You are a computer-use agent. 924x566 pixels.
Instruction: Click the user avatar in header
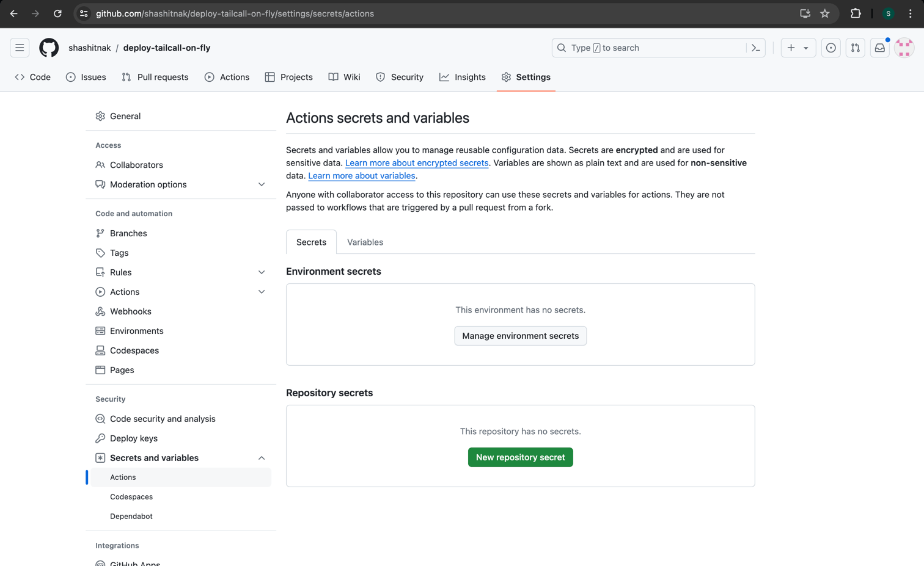pyautogui.click(x=904, y=48)
